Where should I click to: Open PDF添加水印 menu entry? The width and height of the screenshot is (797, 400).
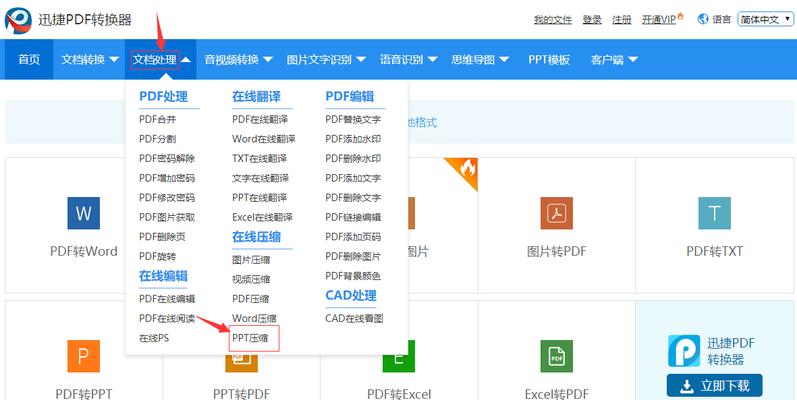pyautogui.click(x=353, y=139)
